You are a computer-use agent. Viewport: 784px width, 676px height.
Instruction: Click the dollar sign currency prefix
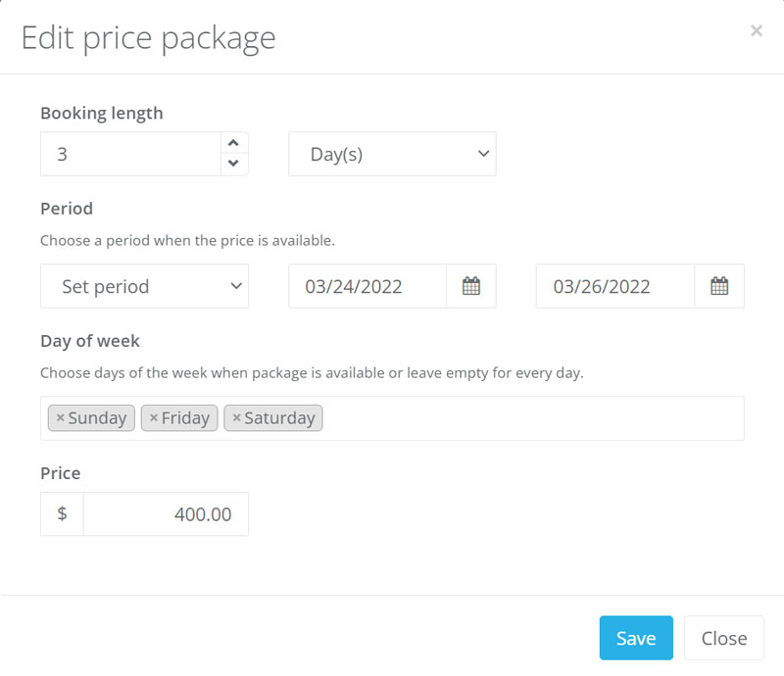(62, 514)
